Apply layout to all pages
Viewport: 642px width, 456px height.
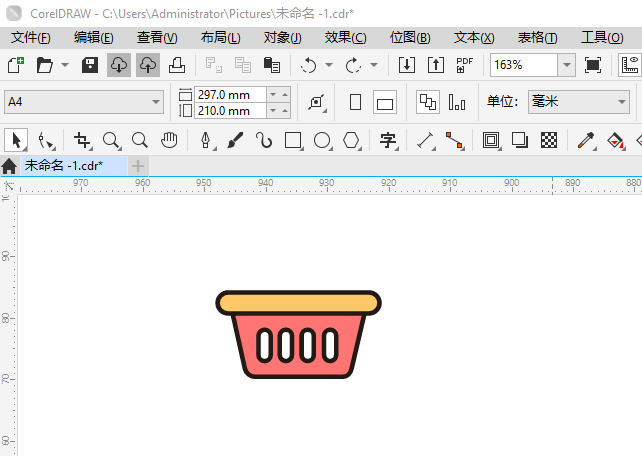click(428, 102)
